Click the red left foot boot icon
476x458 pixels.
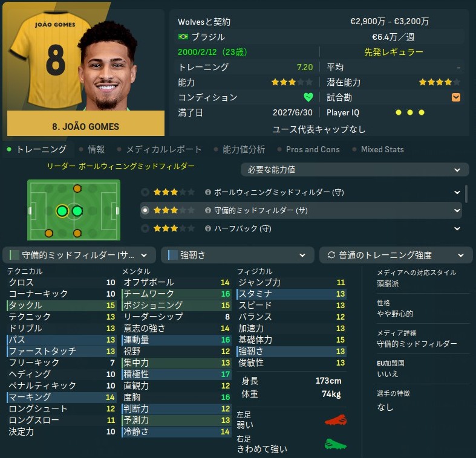[x=336, y=420]
